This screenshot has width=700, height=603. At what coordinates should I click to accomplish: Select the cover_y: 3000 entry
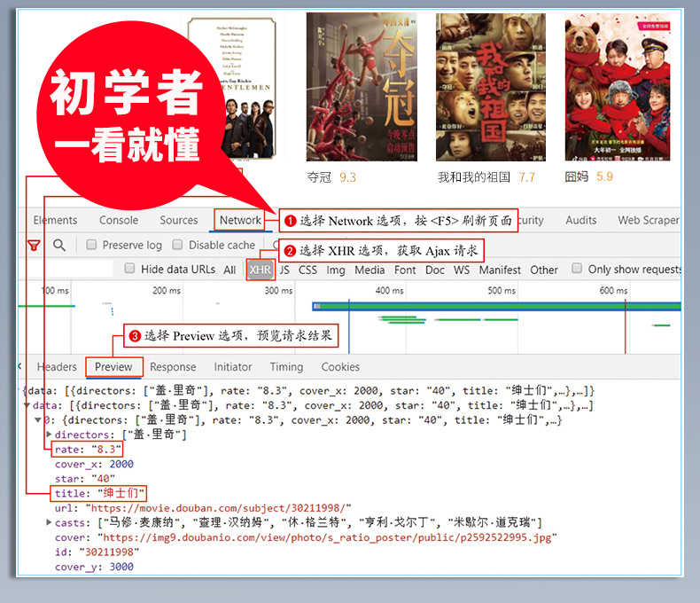click(x=94, y=567)
